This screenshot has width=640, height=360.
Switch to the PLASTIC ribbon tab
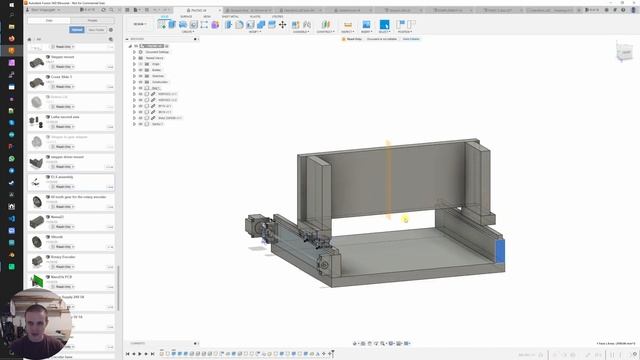pyautogui.click(x=255, y=17)
